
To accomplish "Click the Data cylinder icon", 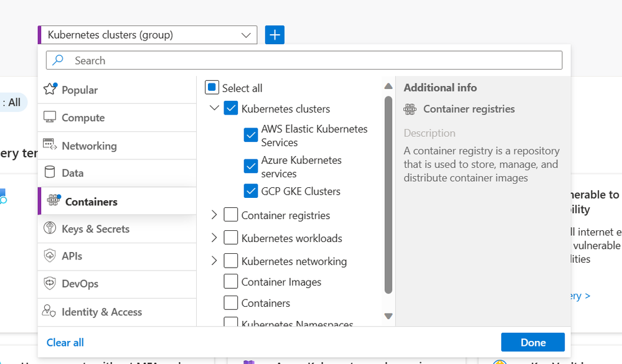I will [50, 172].
